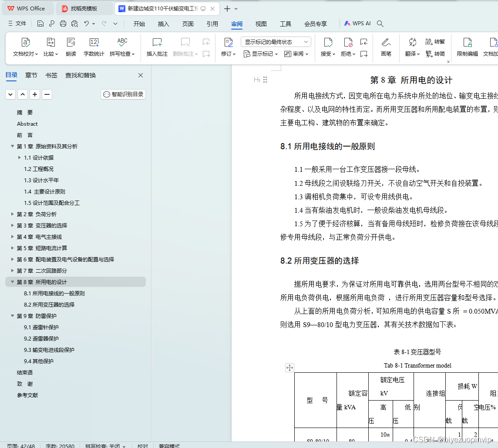Jump to 摘 要 in outline
Viewport: 498px width, 448px height.
pyautogui.click(x=25, y=112)
